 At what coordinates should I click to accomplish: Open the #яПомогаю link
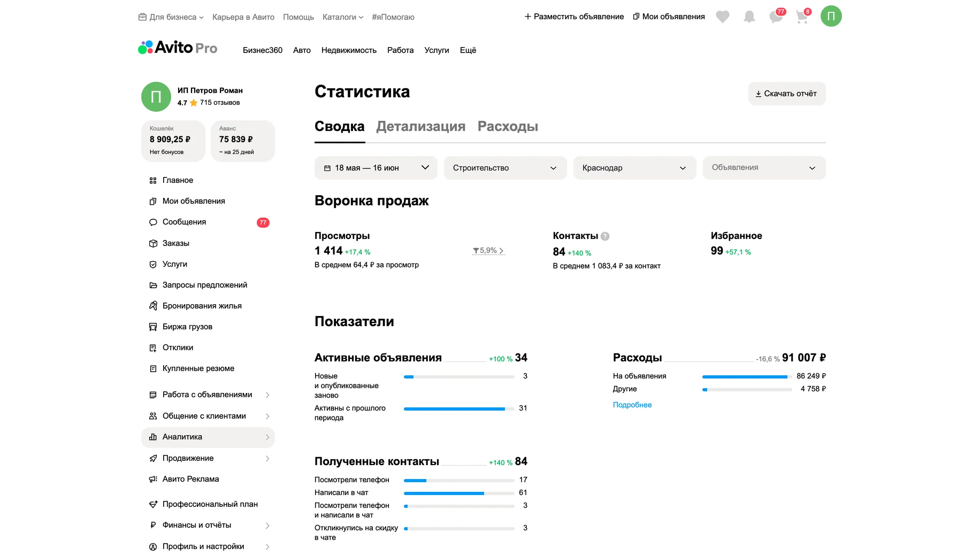(x=393, y=17)
